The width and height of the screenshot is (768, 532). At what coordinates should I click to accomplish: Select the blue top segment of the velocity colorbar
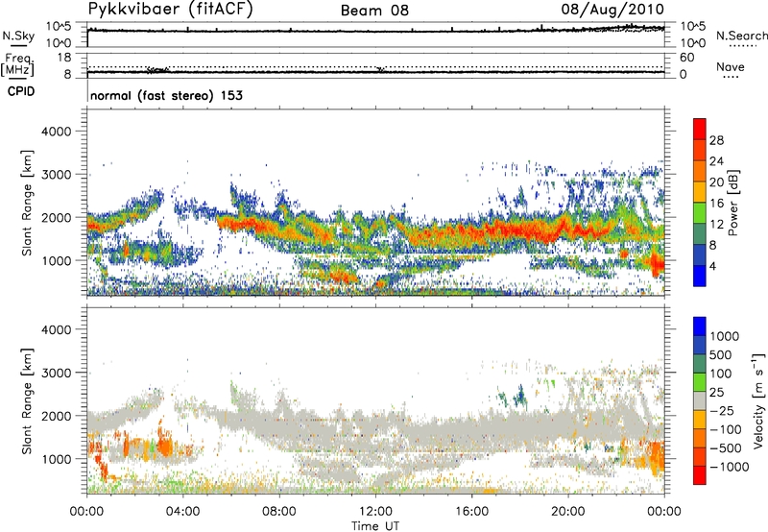click(700, 326)
